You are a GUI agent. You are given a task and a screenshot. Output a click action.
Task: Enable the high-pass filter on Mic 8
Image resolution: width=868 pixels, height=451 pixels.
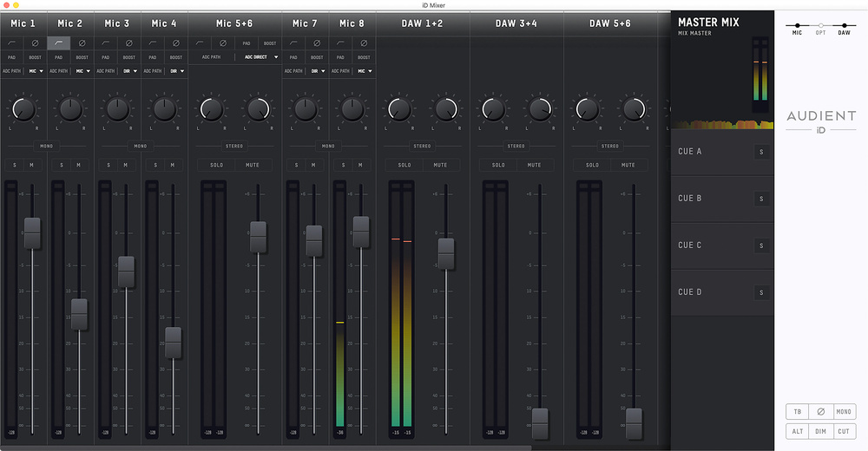pos(340,42)
